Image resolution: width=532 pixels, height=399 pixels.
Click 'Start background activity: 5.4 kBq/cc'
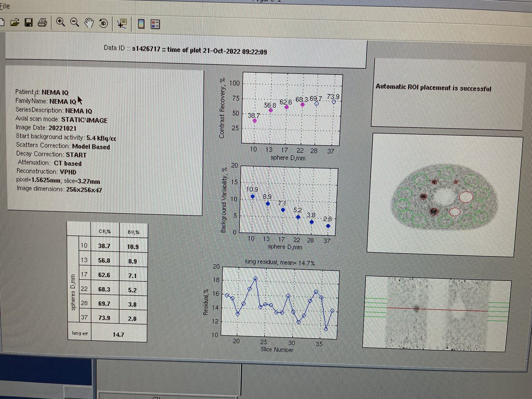tap(66, 137)
